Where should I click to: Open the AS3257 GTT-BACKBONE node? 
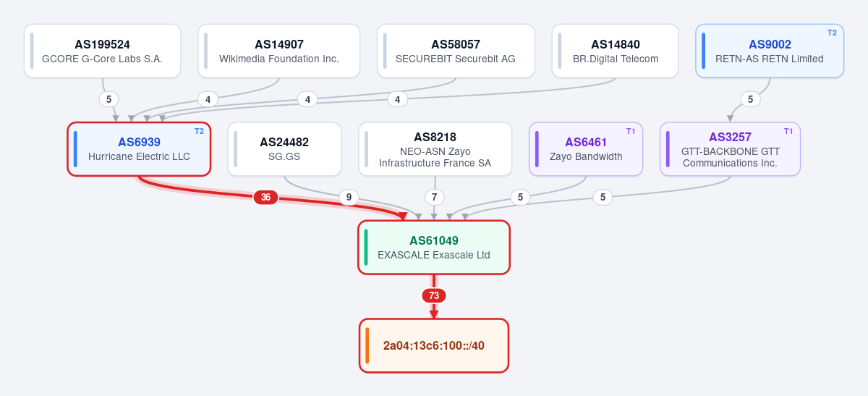pyautogui.click(x=730, y=149)
